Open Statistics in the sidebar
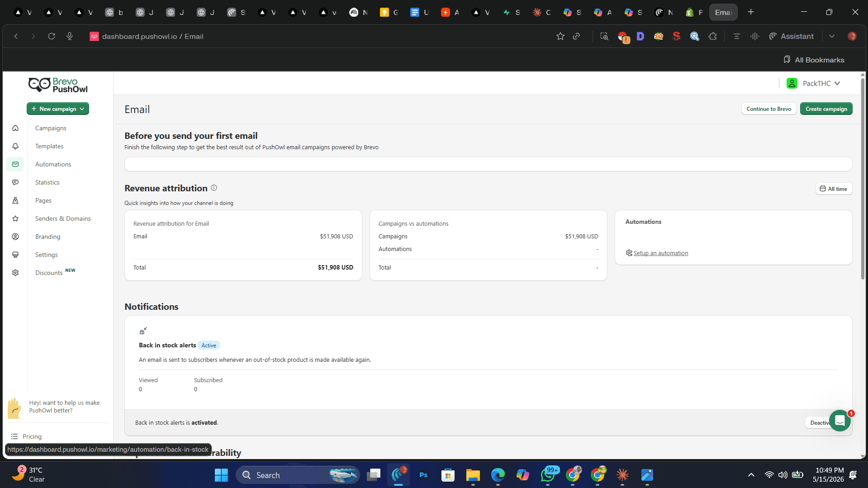868x488 pixels. pyautogui.click(x=47, y=182)
